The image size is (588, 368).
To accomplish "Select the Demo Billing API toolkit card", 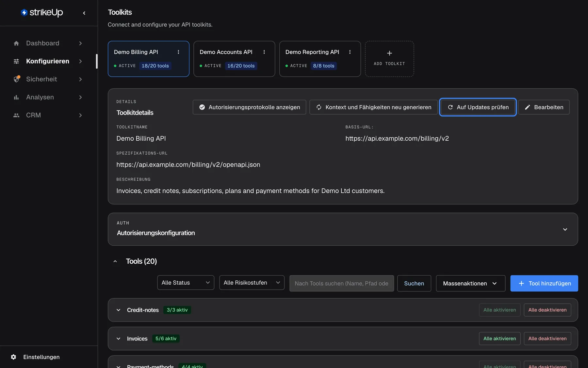I will [149, 59].
